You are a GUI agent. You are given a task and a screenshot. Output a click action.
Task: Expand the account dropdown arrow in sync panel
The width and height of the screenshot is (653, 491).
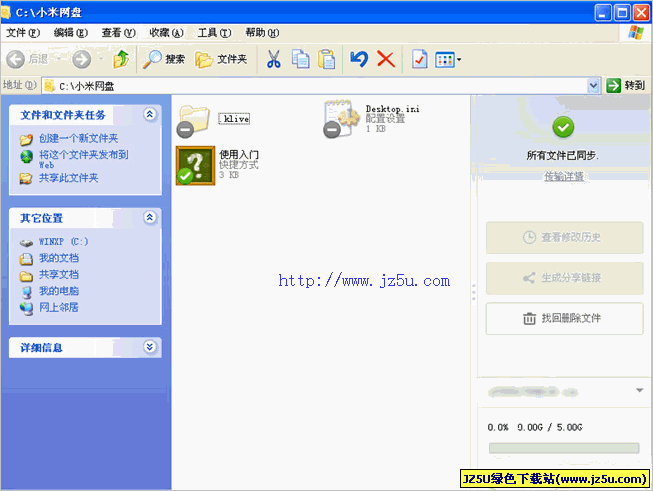point(639,391)
